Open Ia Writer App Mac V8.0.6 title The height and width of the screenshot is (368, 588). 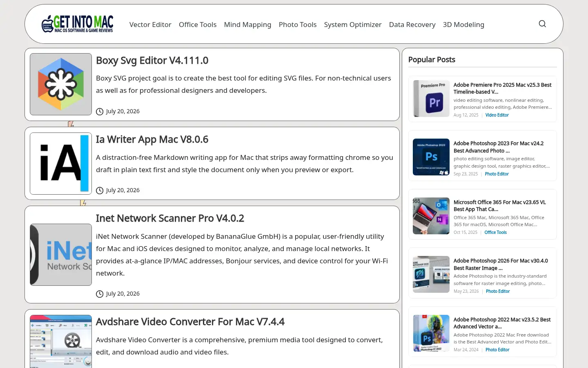pyautogui.click(x=152, y=139)
